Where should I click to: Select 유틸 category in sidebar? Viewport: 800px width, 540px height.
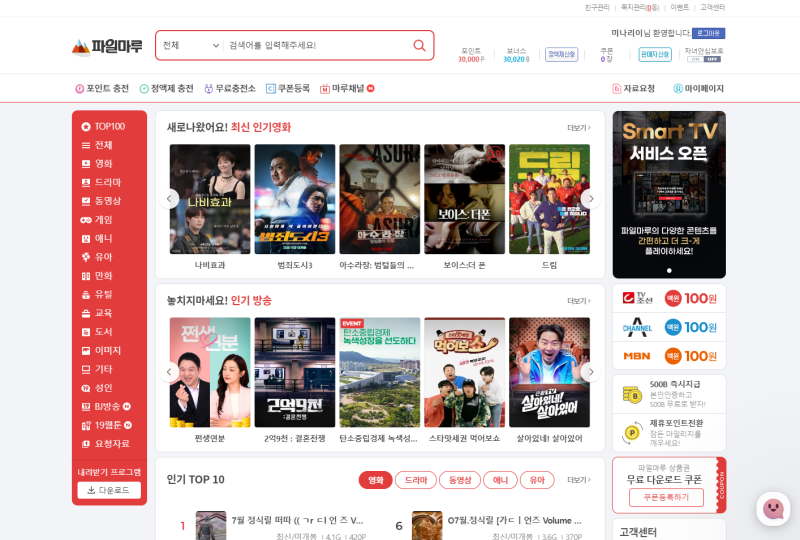coord(97,294)
